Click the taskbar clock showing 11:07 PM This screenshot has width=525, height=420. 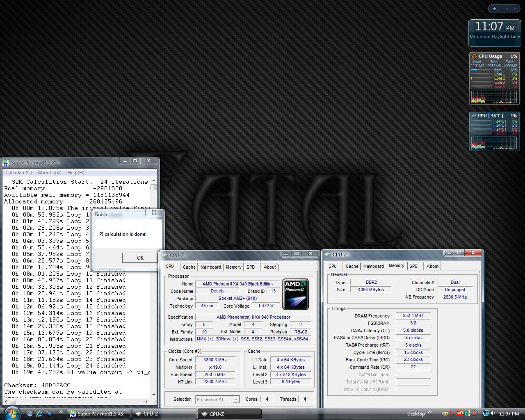coord(509,414)
